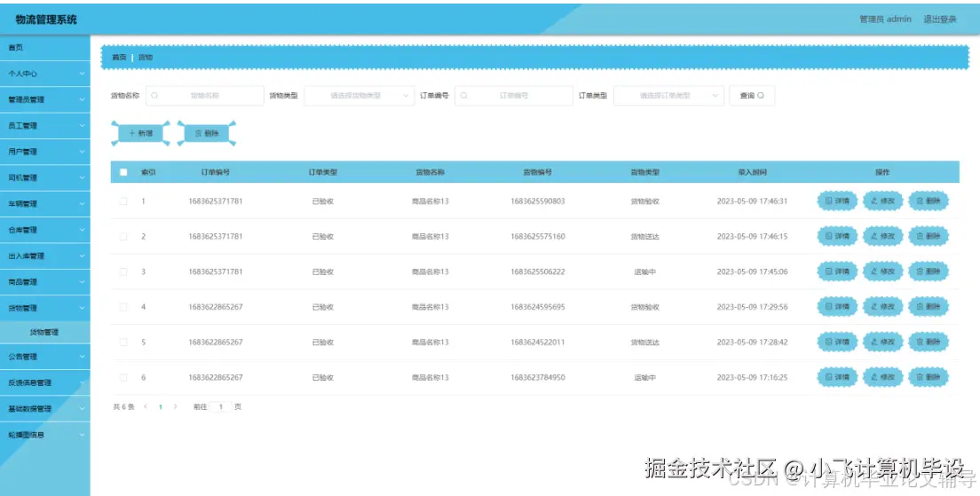This screenshot has width=980, height=496.
Task: Check the checkbox for row 1
Action: click(x=123, y=201)
